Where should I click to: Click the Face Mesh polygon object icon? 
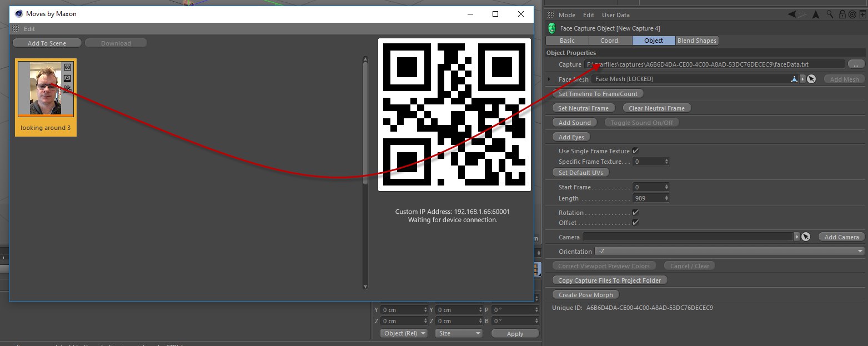795,79
